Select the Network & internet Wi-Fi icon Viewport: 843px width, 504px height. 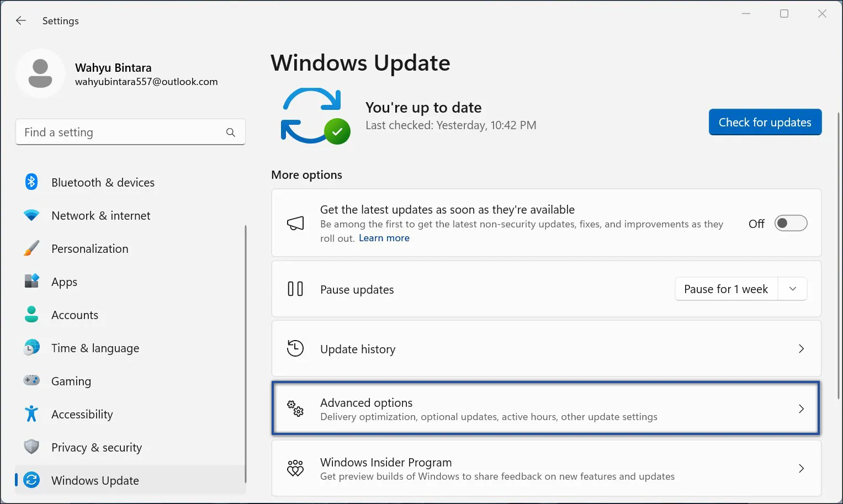[x=31, y=215]
